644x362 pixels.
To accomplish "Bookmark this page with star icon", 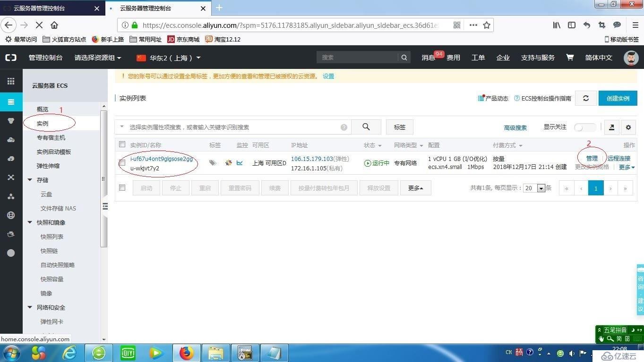I will [487, 25].
